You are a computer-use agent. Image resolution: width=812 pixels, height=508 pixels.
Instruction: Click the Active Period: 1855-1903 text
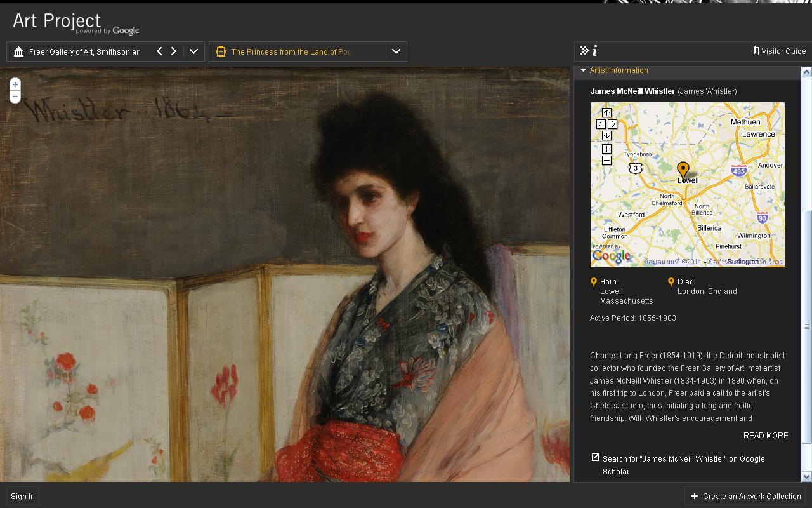coord(633,318)
